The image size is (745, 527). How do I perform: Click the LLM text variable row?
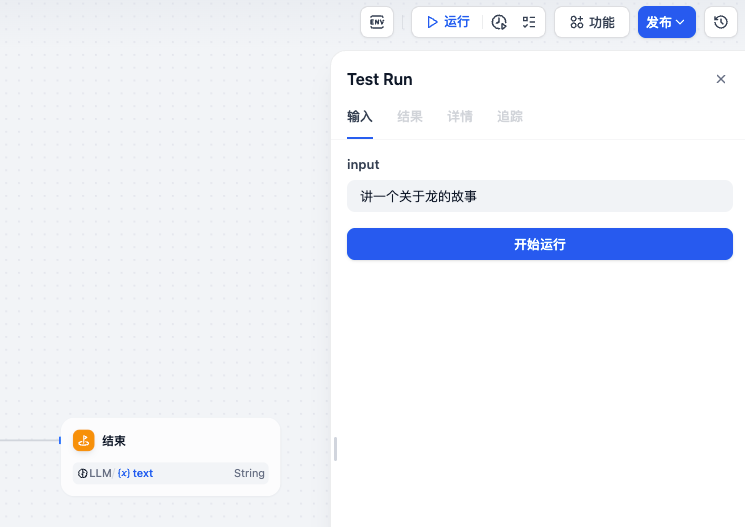(x=171, y=473)
